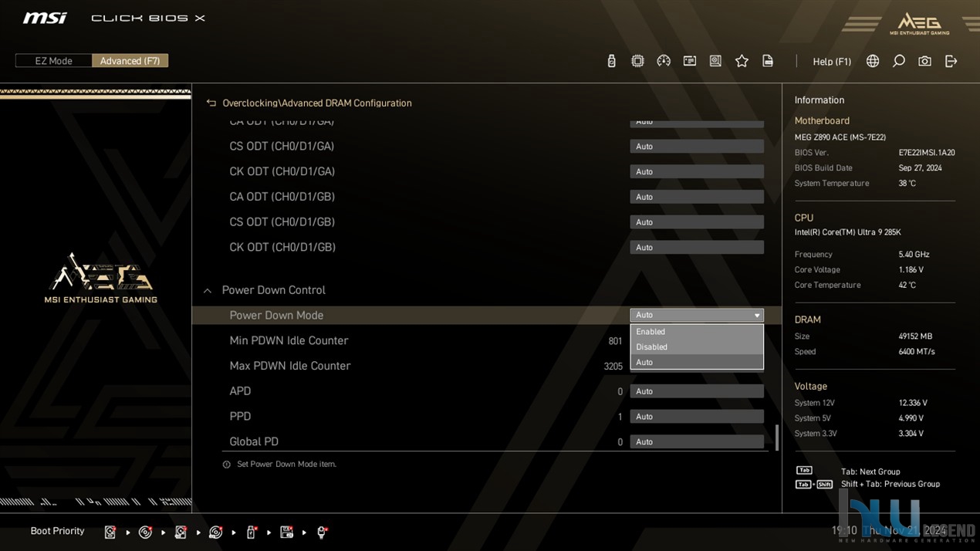This screenshot has width=980, height=551.
Task: Click the BIOS version E7E22IMSI.1A20
Action: pos(927,153)
